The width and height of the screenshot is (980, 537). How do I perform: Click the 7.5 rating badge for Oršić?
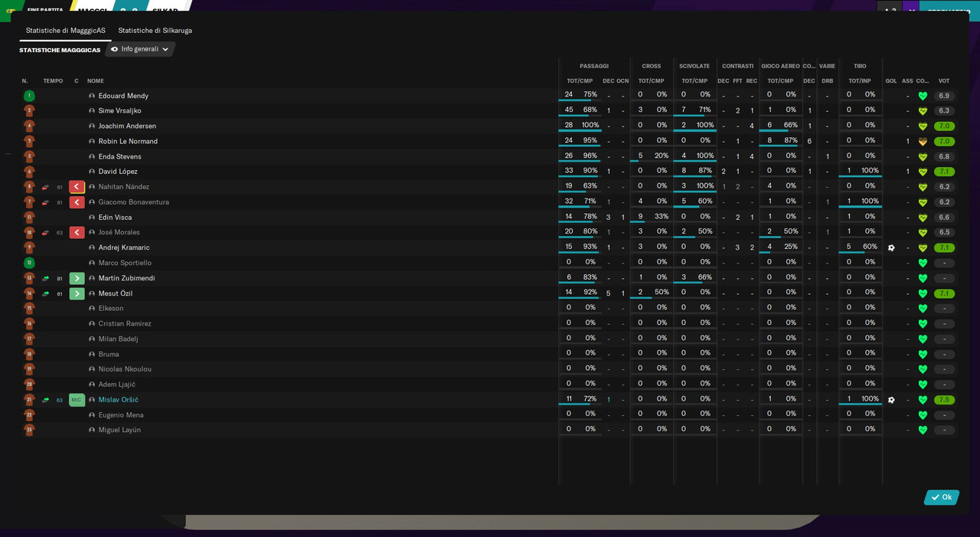tap(944, 400)
